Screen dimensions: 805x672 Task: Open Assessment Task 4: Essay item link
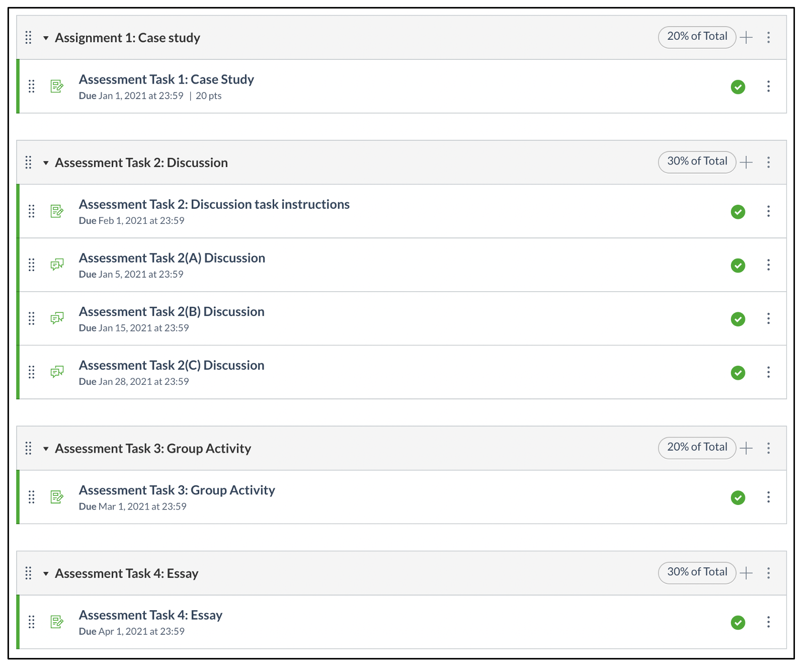(x=151, y=615)
